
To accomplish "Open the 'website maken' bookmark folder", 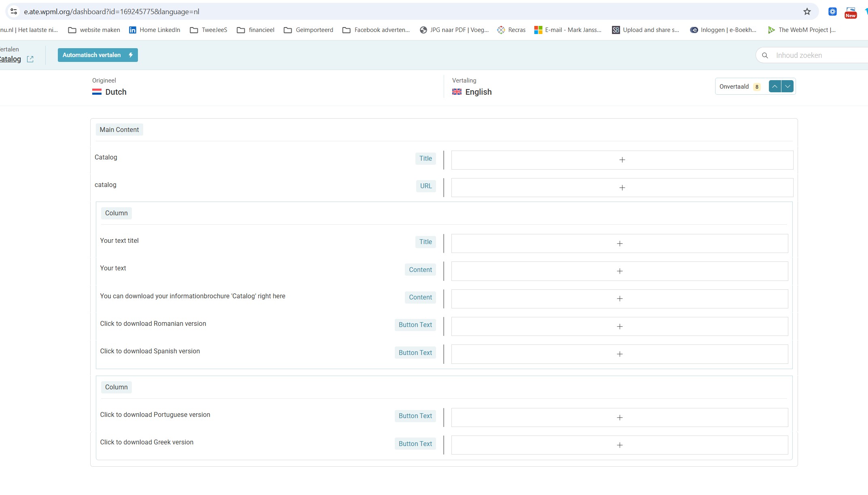I will click(x=94, y=30).
